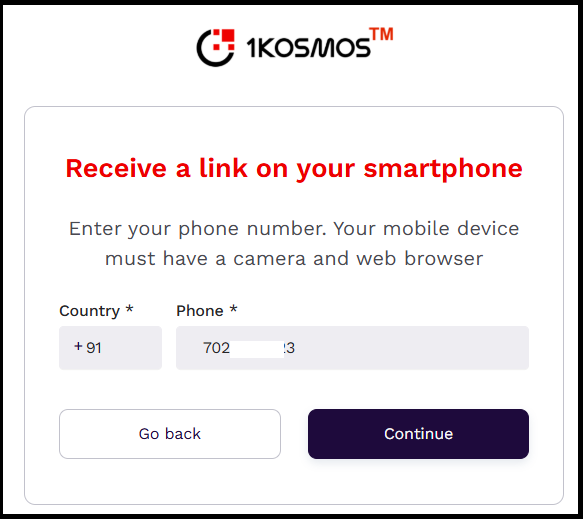Click the plus sign in country code
Image resolution: width=583 pixels, height=519 pixels.
point(78,346)
